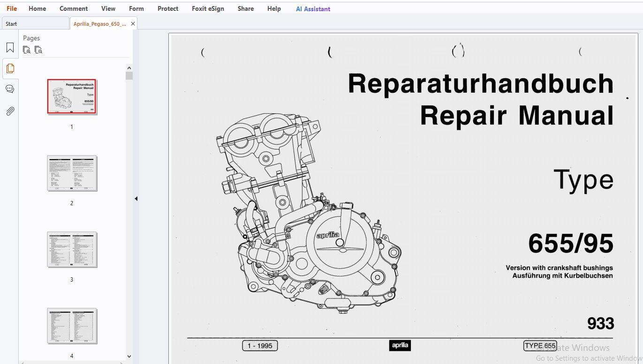Open the File menu
This screenshot has height=364, width=643.
click(12, 8)
